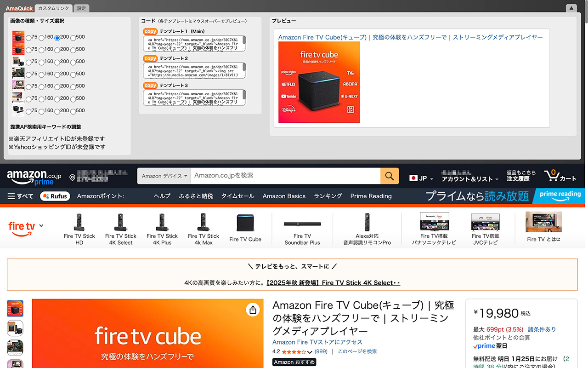This screenshot has width=588, height=368.
Task: Select size 500 for the first image
Action: coord(73,38)
